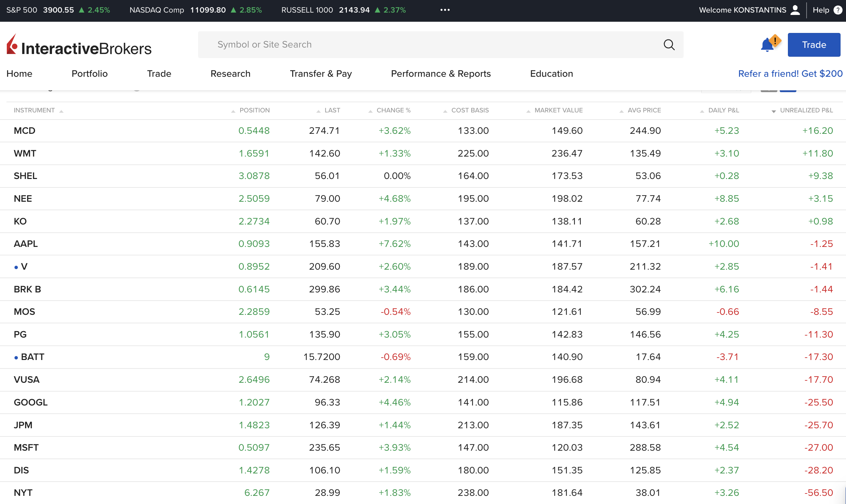Select the JPM instrument row
Viewport: 846px width, 504px height.
click(423, 425)
